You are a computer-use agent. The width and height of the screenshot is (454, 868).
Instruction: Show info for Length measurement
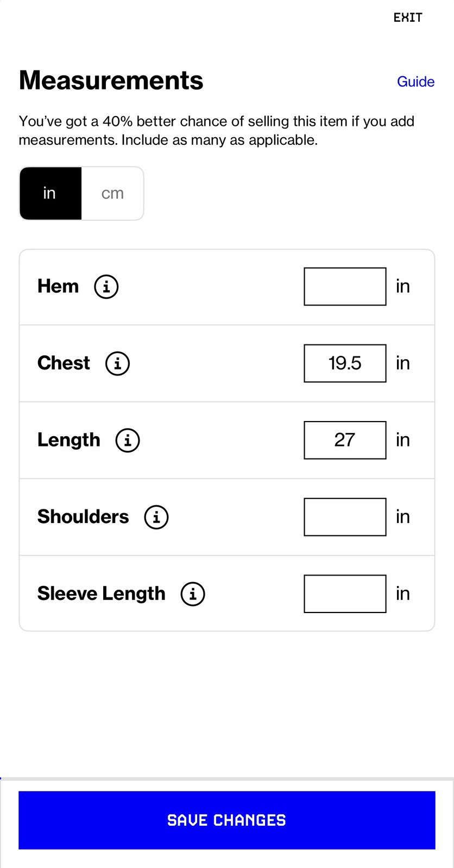(128, 440)
